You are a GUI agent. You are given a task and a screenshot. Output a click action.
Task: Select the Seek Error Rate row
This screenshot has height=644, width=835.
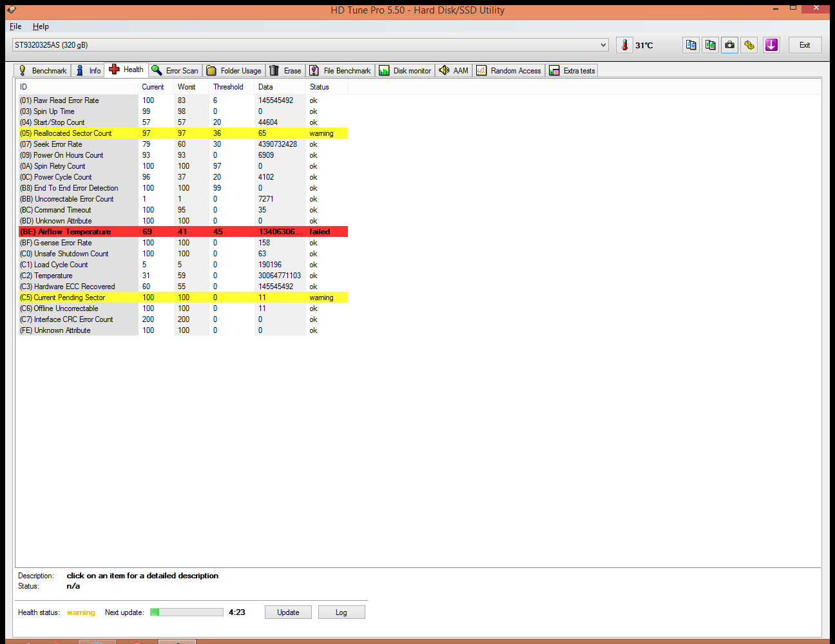183,144
